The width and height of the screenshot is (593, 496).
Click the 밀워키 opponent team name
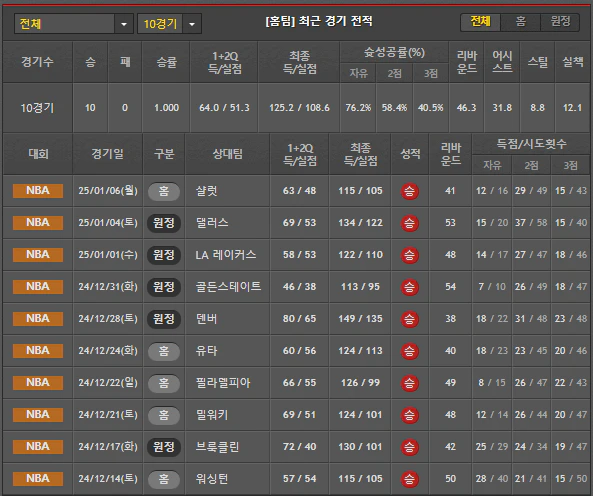[212, 415]
